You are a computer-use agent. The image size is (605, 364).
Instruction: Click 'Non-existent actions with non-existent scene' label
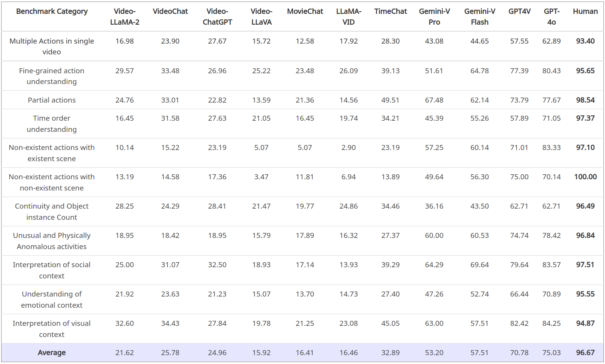[52, 182]
